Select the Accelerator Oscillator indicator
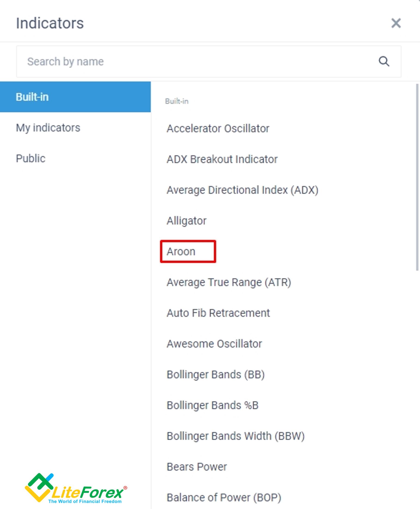Viewport: 420px width, 509px height. [218, 128]
